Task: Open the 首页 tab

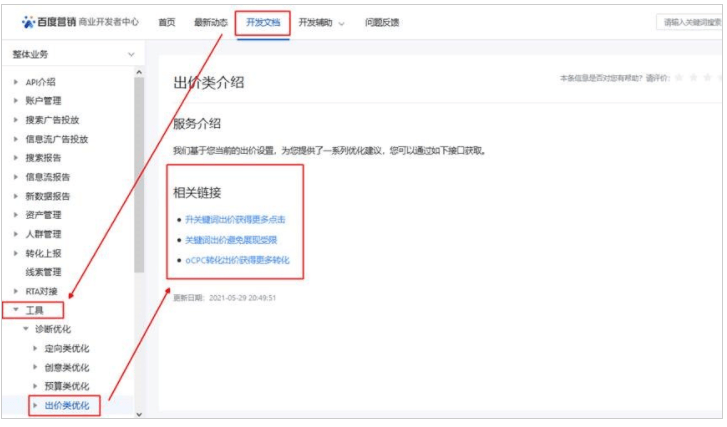Action: coord(167,22)
